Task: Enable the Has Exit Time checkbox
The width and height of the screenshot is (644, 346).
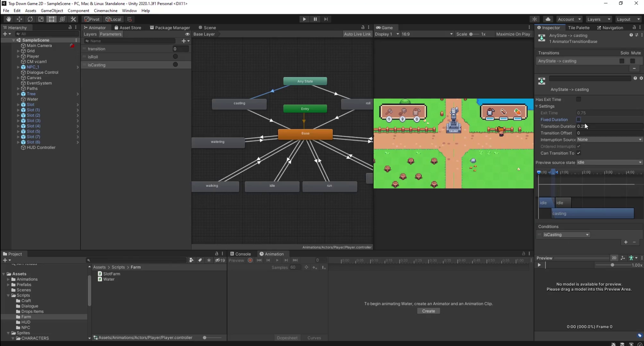Action: [x=578, y=99]
